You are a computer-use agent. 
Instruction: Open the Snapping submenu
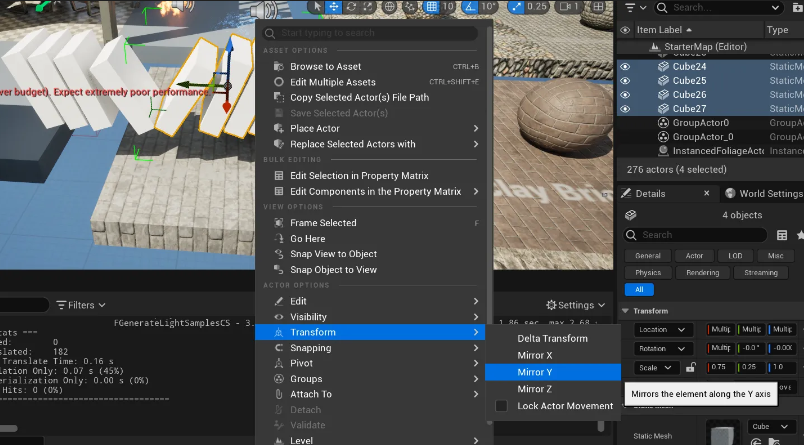(x=370, y=348)
